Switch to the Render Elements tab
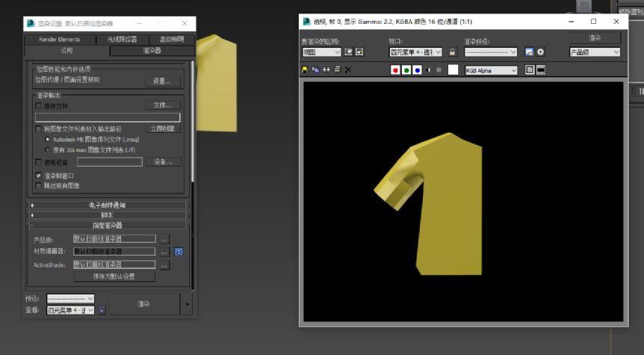This screenshot has height=355, width=644. 60,40
